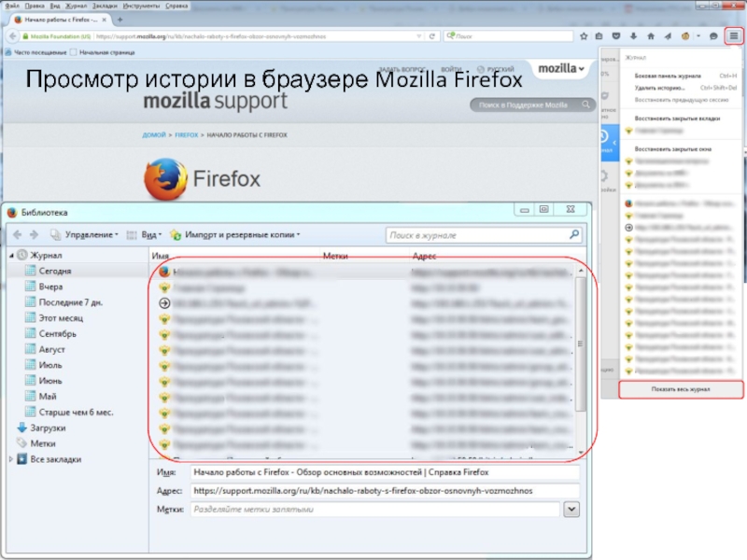Select Сентябрь in the history tree
Image resolution: width=747 pixels, height=560 pixels.
pos(57,333)
